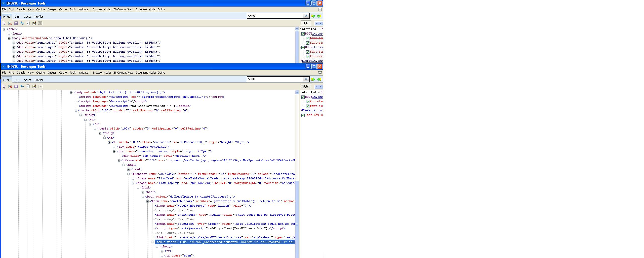644x258 pixels.
Task: Toggle first BODY lt.css checkbox in top window
Action: [303, 34]
